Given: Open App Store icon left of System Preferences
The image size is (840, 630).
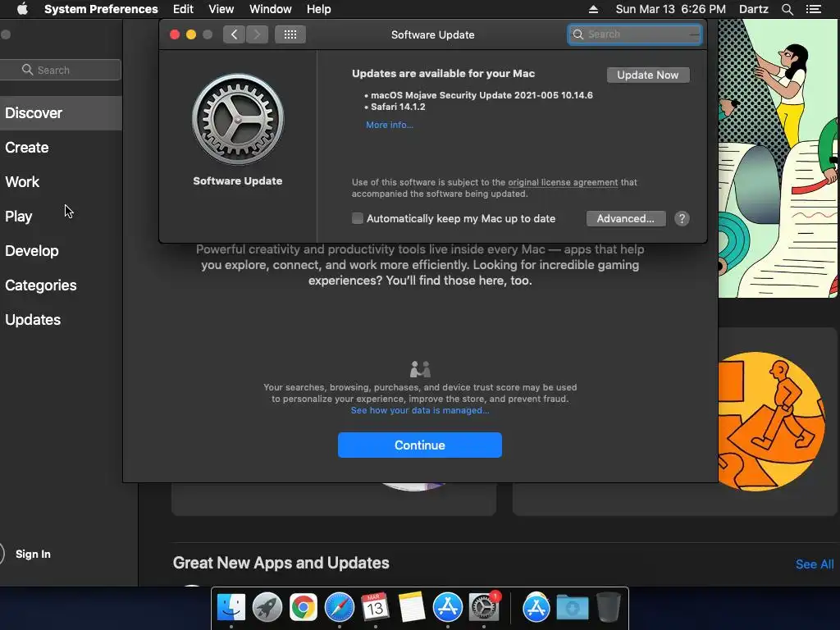Looking at the screenshot, I should point(447,608).
